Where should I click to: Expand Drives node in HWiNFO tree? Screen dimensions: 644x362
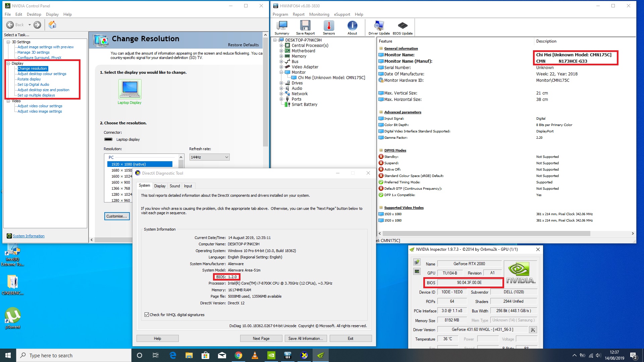(x=281, y=83)
